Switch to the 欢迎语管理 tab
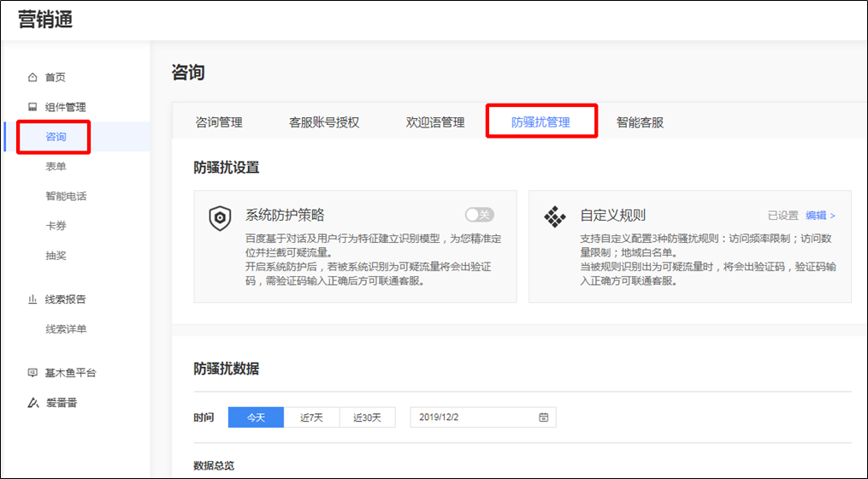Screen dimensions: 868x479 coord(435,122)
